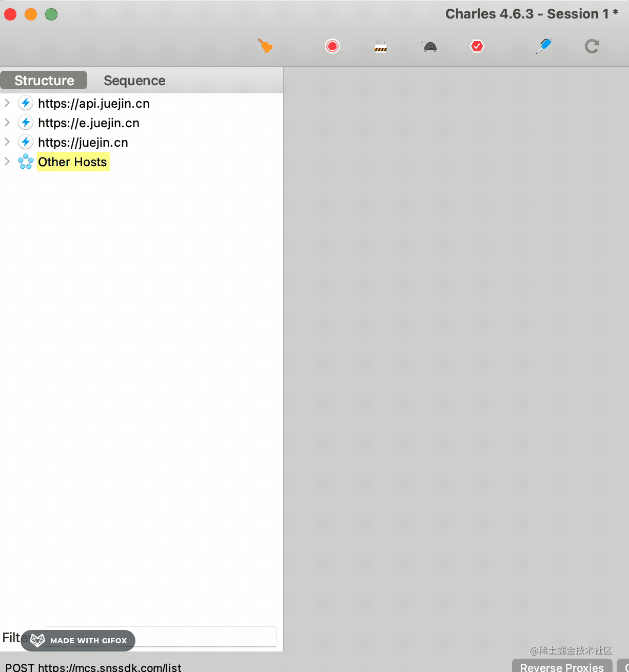
Task: Click the Reverse Proxies status button
Action: [x=562, y=666]
